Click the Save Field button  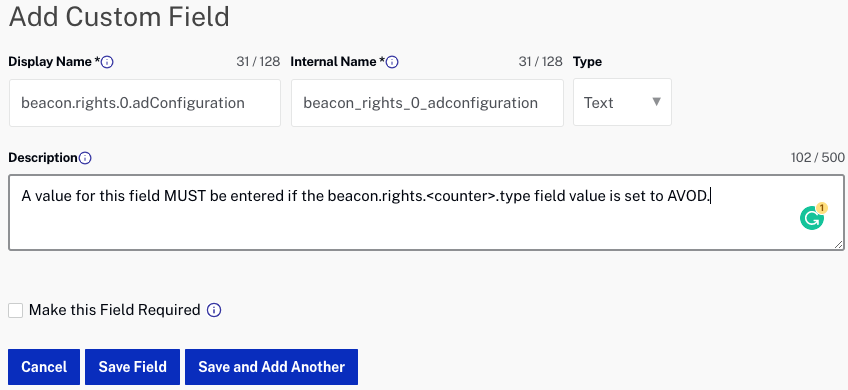(132, 367)
